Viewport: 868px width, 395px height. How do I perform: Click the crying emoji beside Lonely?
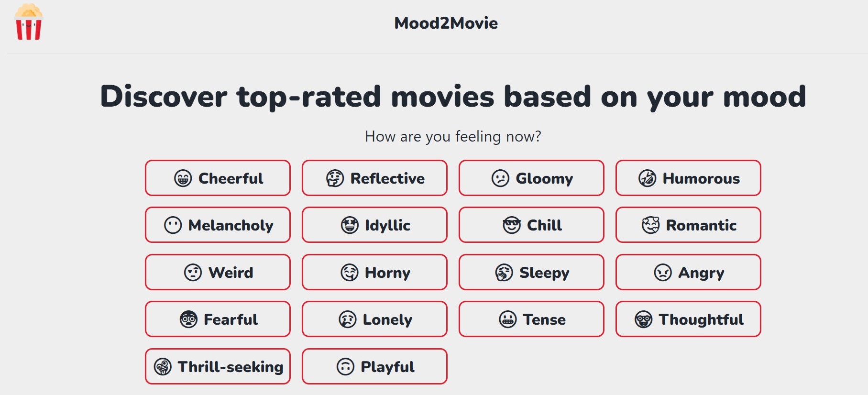tap(348, 319)
